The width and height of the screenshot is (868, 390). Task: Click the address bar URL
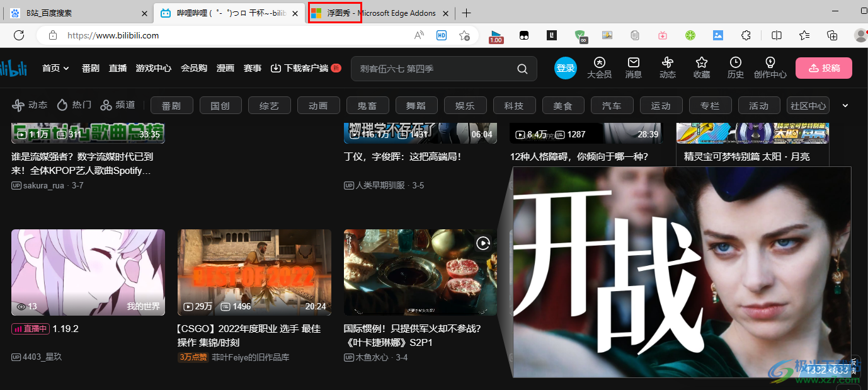pyautogui.click(x=113, y=35)
